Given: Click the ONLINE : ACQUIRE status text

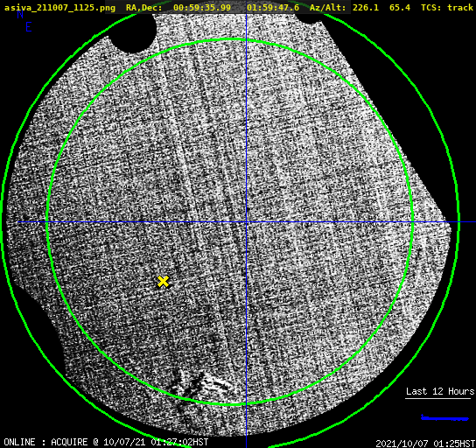Looking at the screenshot, I should click(45, 442).
